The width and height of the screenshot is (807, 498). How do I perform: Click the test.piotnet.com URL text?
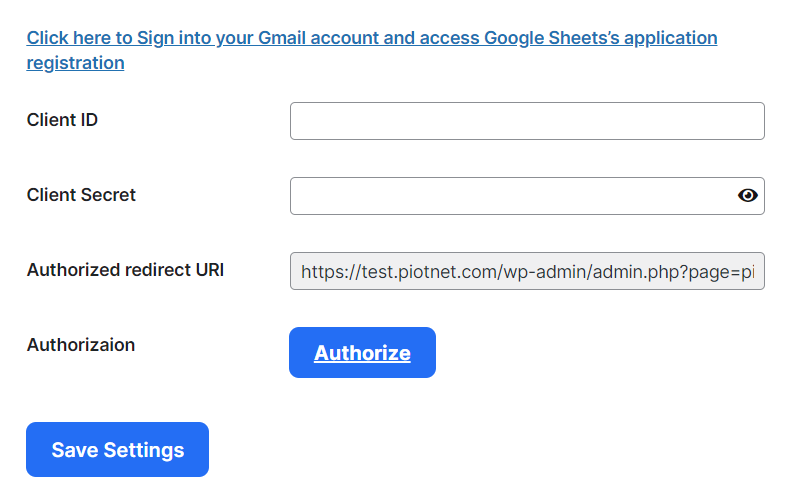[528, 272]
